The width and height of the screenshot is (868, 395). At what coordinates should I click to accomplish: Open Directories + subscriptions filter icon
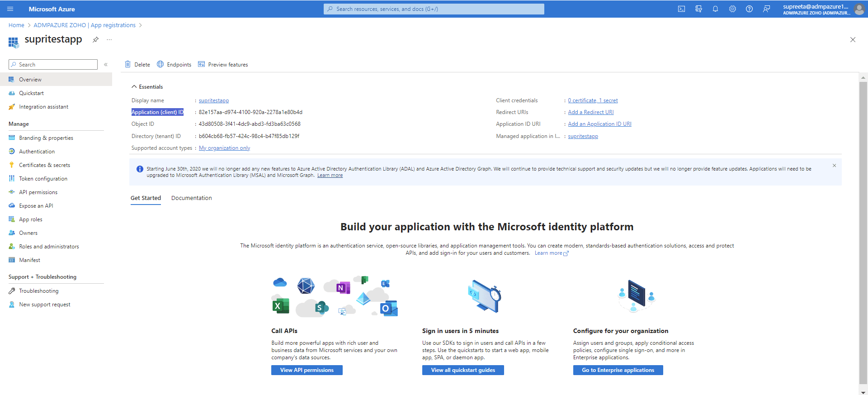pos(698,9)
